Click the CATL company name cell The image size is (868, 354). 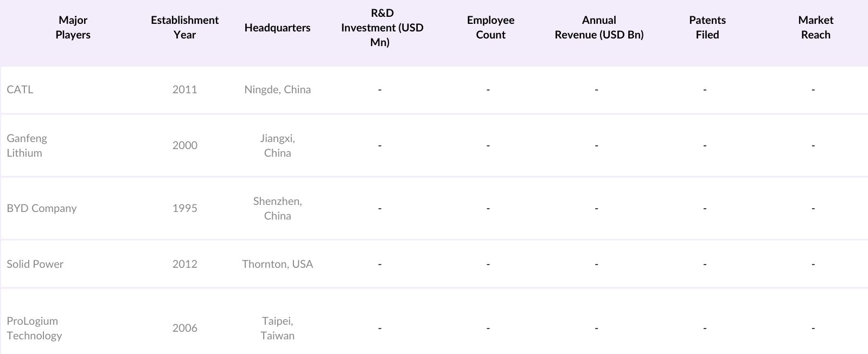point(20,89)
